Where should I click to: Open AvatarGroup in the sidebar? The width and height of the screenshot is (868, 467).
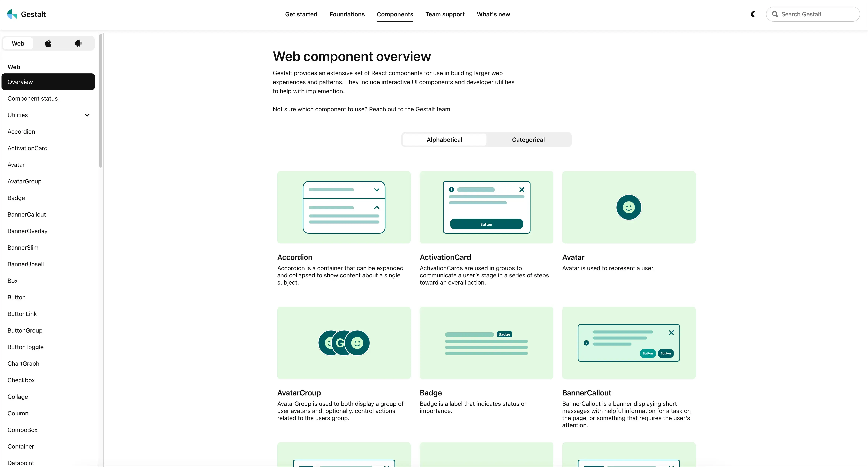pyautogui.click(x=48, y=181)
